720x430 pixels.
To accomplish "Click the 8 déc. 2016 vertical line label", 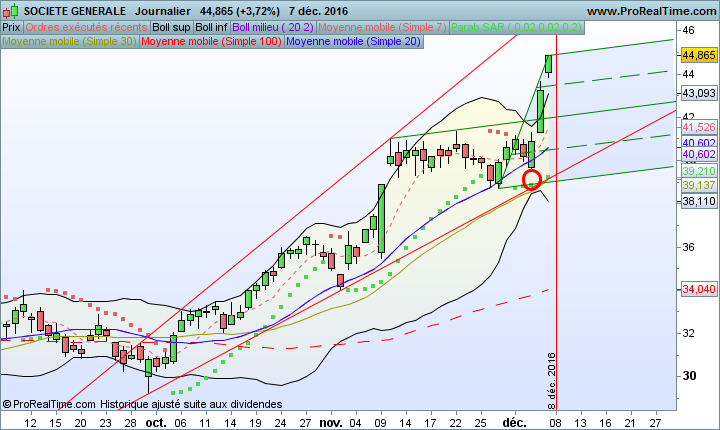I will tap(551, 380).
